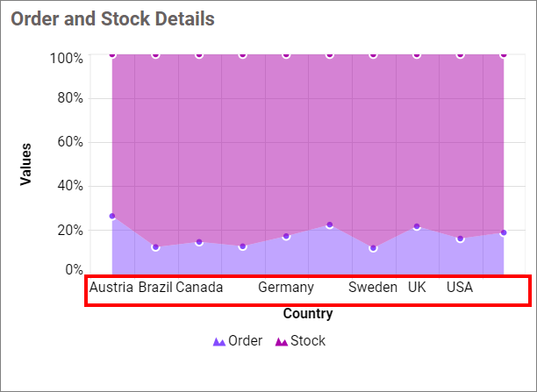Screen dimensions: 537x392
Task: Select the USA x-axis label
Action: click(x=460, y=287)
